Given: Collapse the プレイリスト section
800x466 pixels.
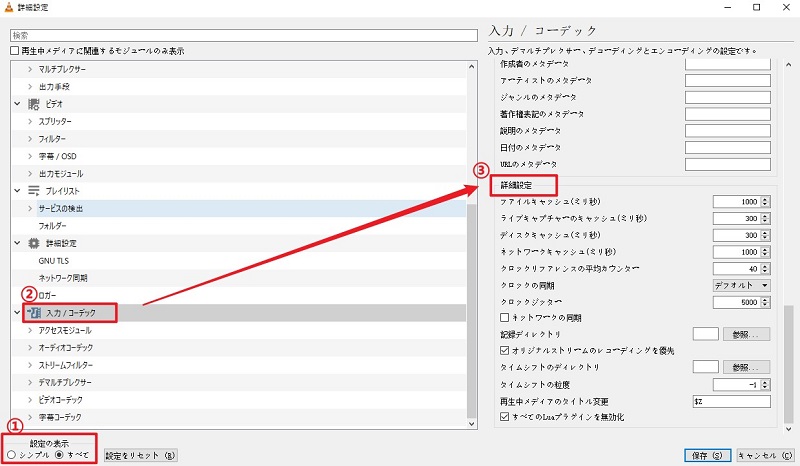Looking at the screenshot, I should tap(17, 190).
